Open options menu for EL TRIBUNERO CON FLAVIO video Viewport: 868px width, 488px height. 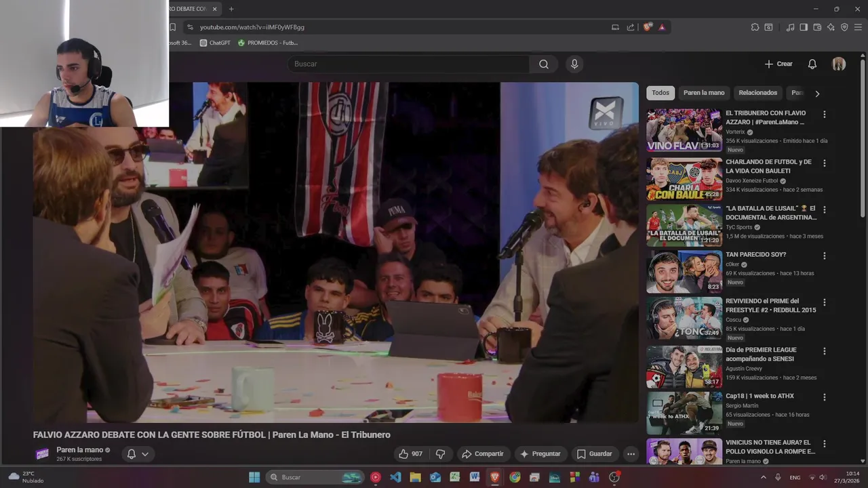pyautogui.click(x=825, y=115)
